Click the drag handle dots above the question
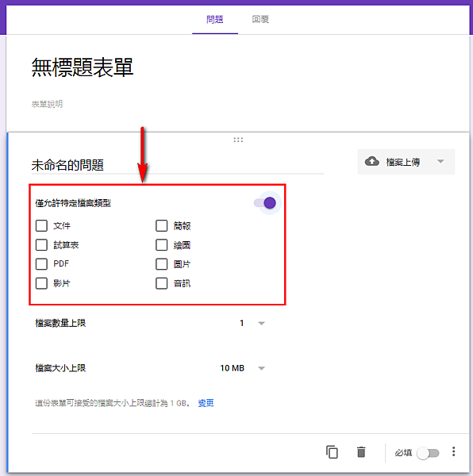The width and height of the screenshot is (473, 476). [238, 140]
